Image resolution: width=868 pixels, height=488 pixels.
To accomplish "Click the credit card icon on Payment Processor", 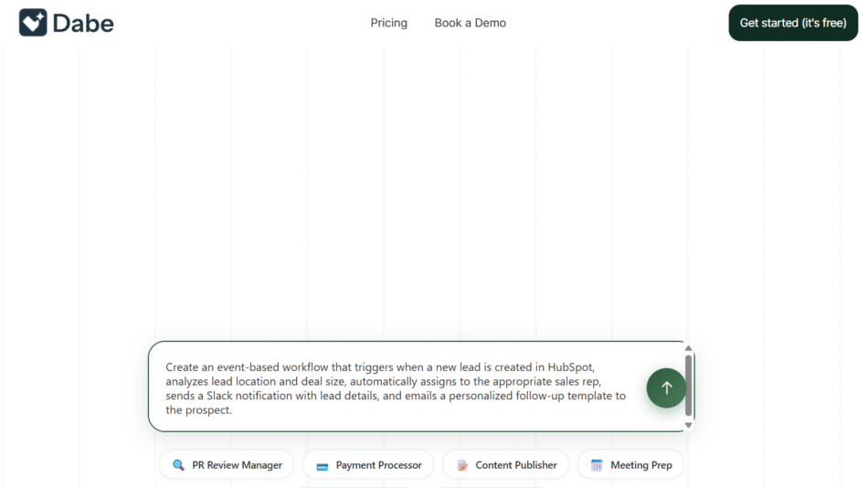I will tap(322, 465).
